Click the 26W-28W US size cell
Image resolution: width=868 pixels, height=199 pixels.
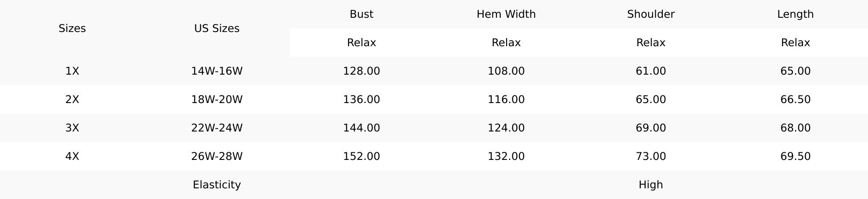click(x=217, y=156)
